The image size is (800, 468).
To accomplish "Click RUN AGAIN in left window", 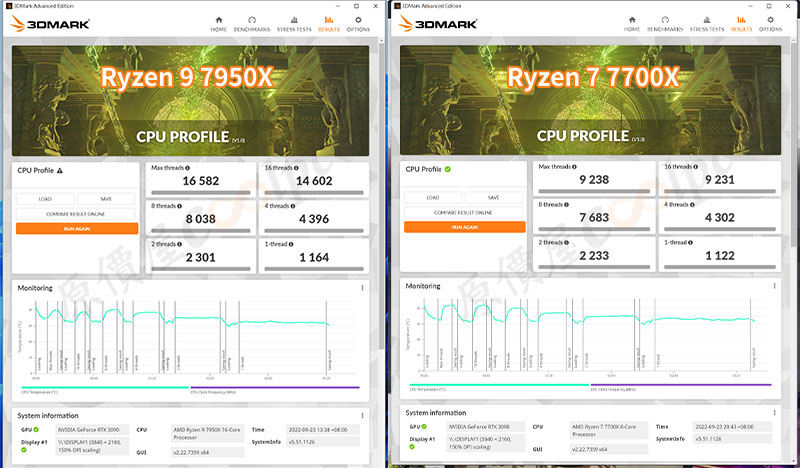I will (77, 229).
